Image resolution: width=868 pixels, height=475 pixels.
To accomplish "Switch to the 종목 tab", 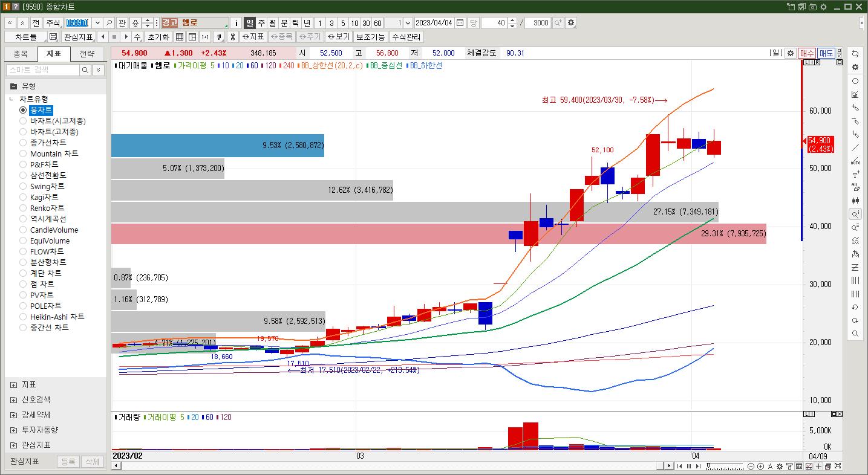I will [21, 53].
